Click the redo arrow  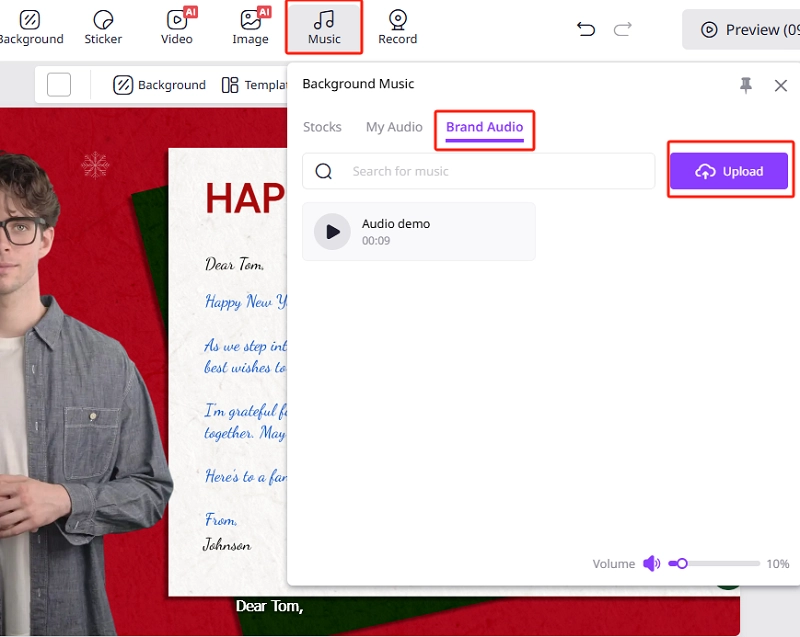point(623,29)
